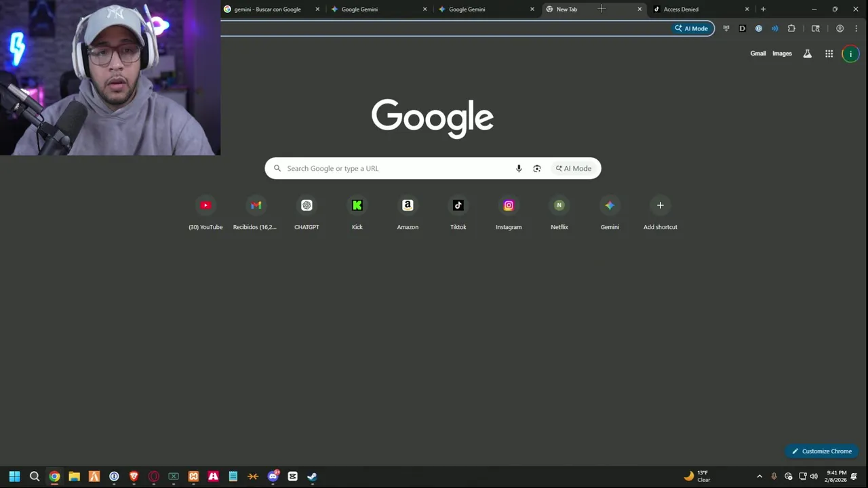Select the New Tab tab
Viewport: 868px width, 488px height.
[x=595, y=9]
